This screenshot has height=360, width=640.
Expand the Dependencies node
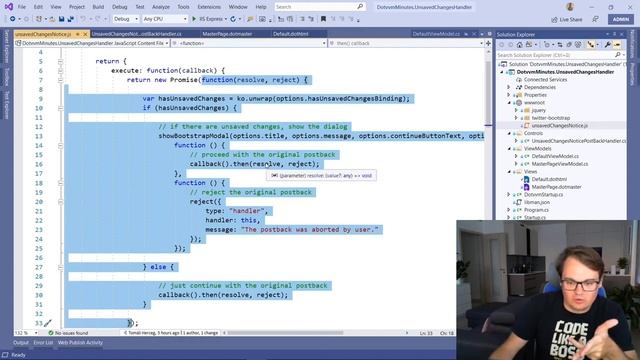[509, 87]
